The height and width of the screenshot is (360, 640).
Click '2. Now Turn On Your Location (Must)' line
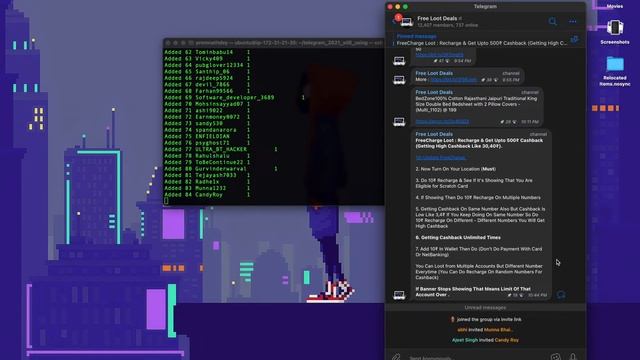(456, 169)
